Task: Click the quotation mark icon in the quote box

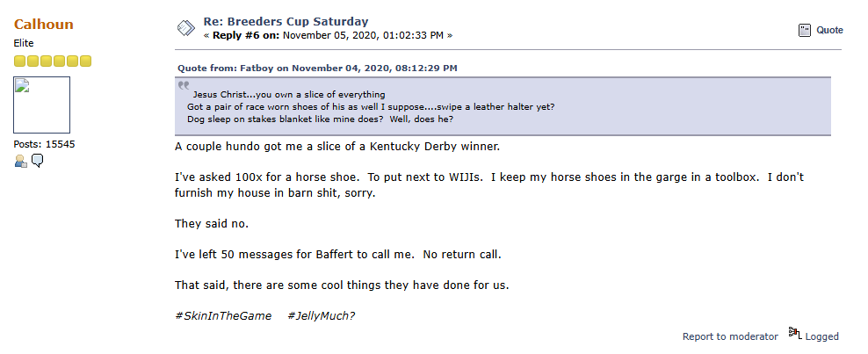Action: [x=184, y=85]
